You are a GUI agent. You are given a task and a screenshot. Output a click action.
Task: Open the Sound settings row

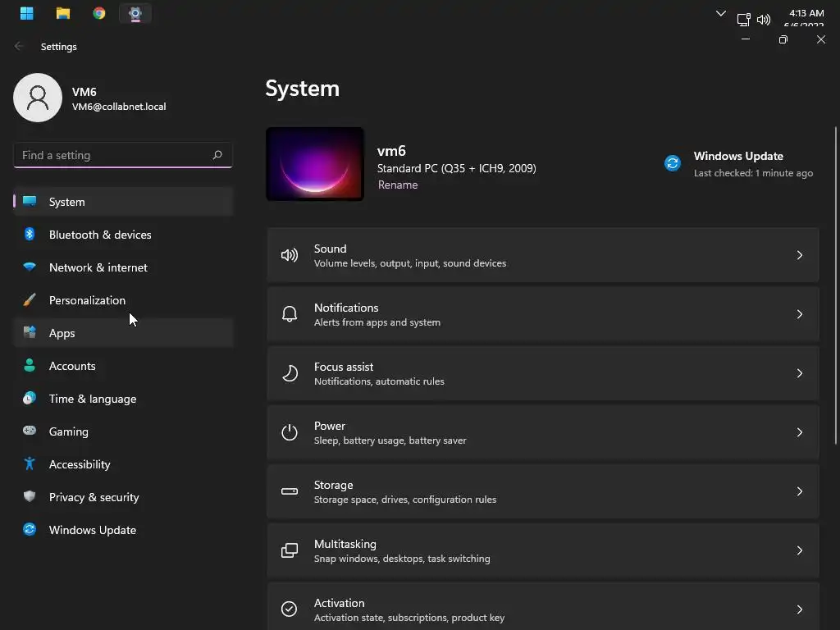click(543, 255)
